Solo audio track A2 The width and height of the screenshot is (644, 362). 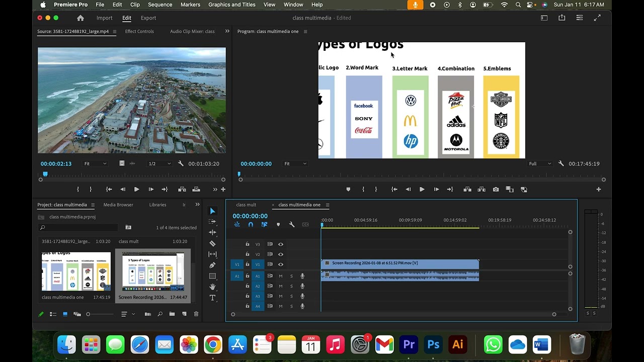pos(291,286)
